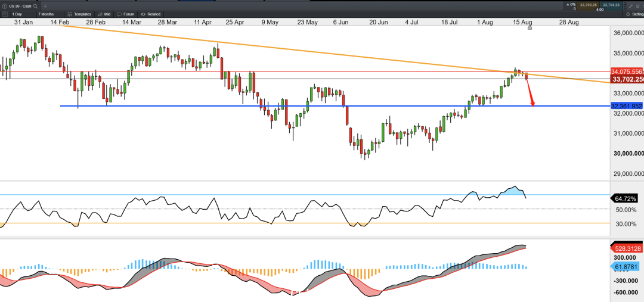Pop out chart window icon
This screenshot has width=644, height=302.
(x=638, y=6)
